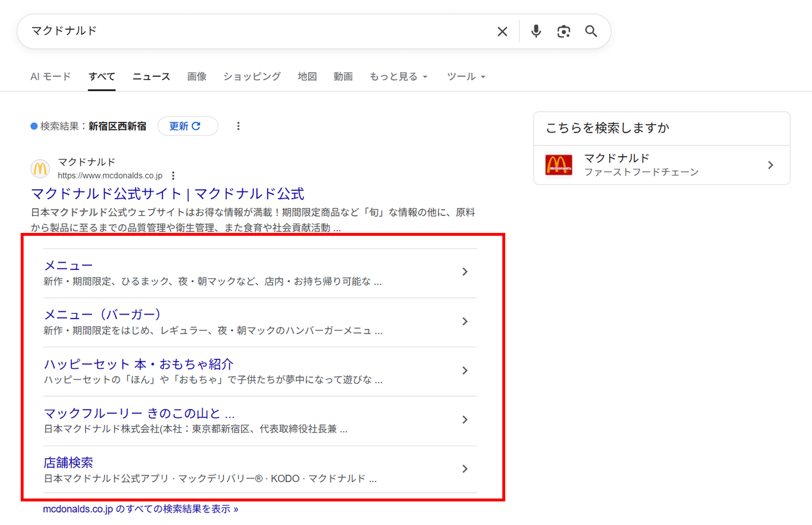Click the chevron on the 店舗検索 row
The image size is (812, 525).
coord(465,469)
